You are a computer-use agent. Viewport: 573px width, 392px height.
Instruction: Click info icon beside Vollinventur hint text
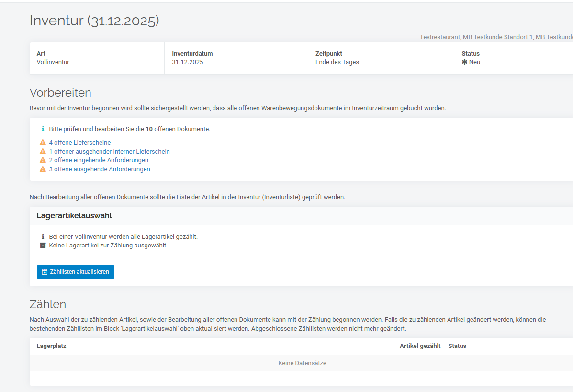click(43, 237)
